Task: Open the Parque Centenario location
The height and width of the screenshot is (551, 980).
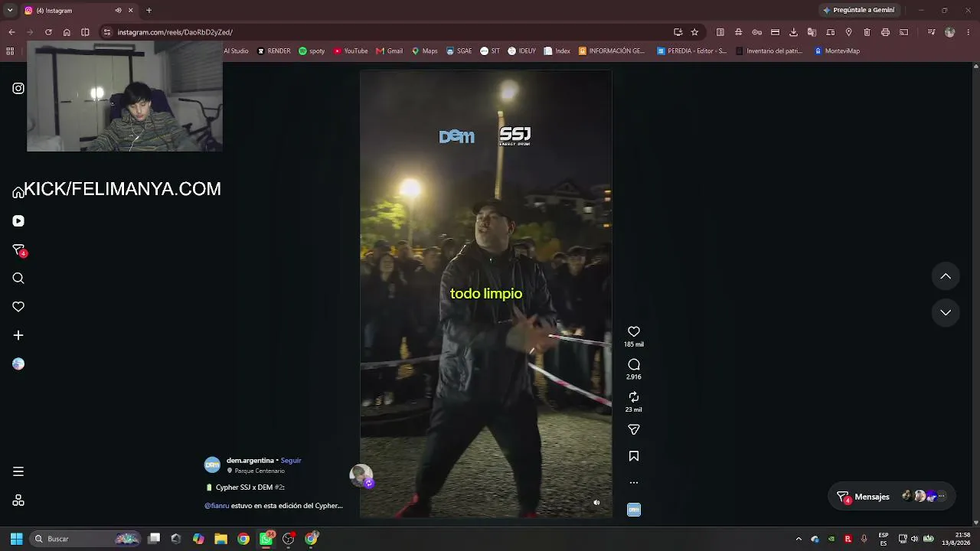Action: click(260, 471)
